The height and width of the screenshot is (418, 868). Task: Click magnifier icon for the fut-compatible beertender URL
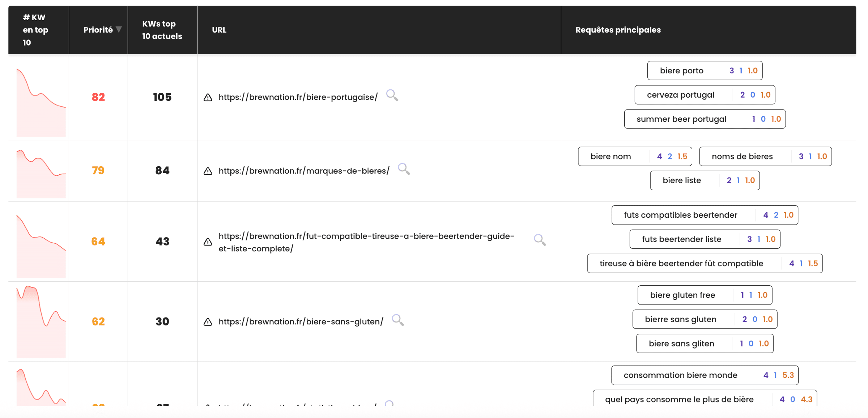(540, 240)
